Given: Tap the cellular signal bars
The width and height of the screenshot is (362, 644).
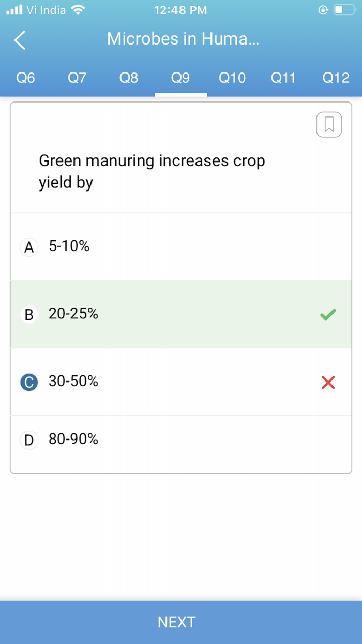Looking at the screenshot, I should point(14,10).
